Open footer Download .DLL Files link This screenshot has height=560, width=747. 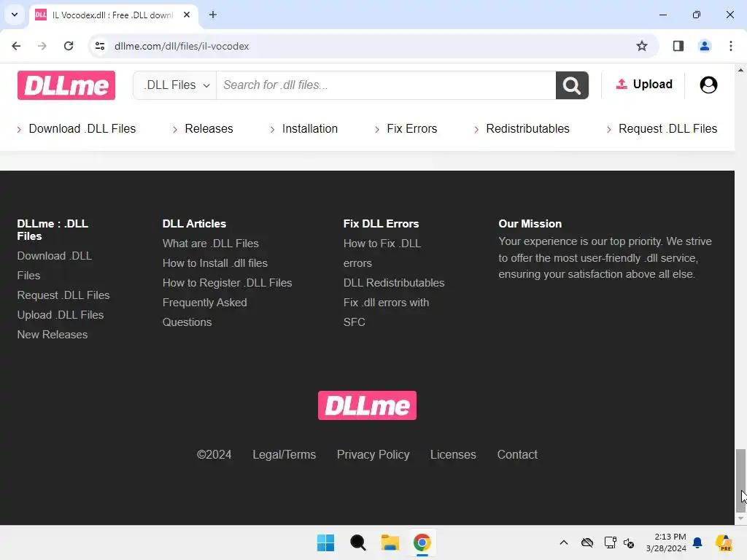[54, 265]
